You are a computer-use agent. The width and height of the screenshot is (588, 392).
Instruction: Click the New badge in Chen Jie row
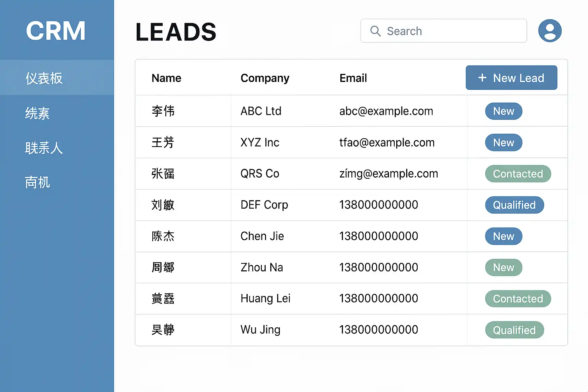coord(504,236)
